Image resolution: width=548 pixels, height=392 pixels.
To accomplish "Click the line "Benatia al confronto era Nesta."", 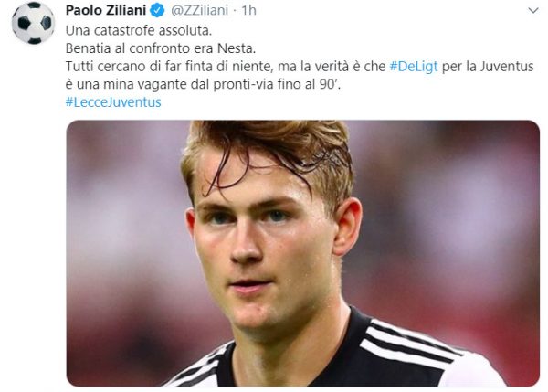I will click(161, 48).
